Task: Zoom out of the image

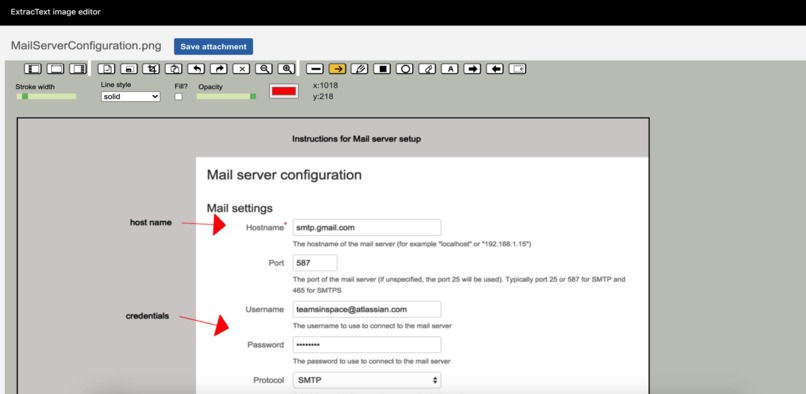Action: pos(264,69)
